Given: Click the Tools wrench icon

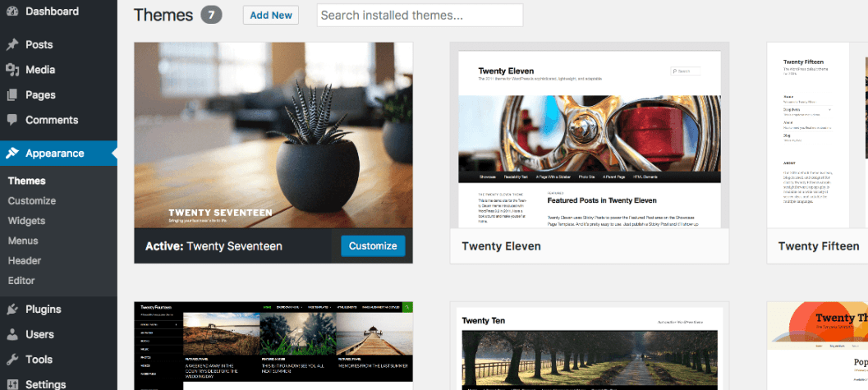Looking at the screenshot, I should tap(12, 360).
